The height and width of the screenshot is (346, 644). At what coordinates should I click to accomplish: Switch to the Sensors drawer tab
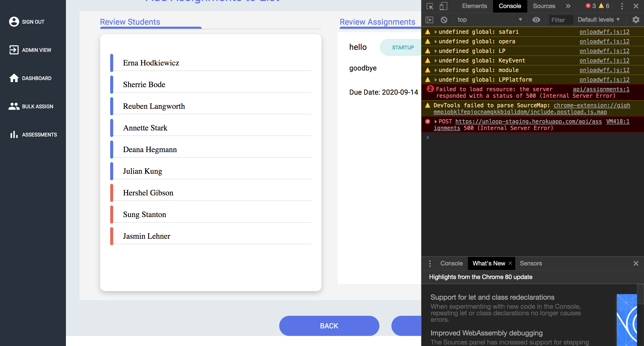531,263
